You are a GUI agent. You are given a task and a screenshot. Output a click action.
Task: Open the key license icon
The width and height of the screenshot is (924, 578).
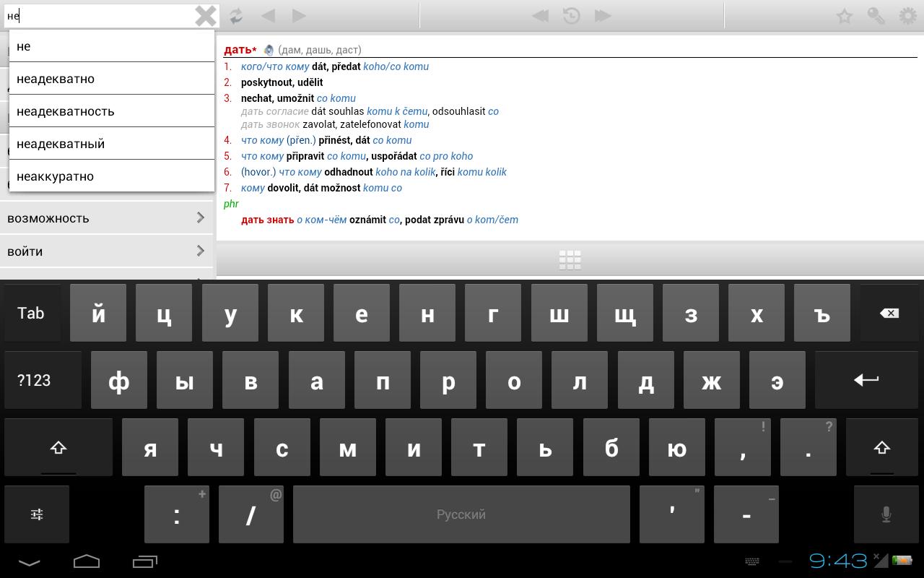pyautogui.click(x=876, y=16)
